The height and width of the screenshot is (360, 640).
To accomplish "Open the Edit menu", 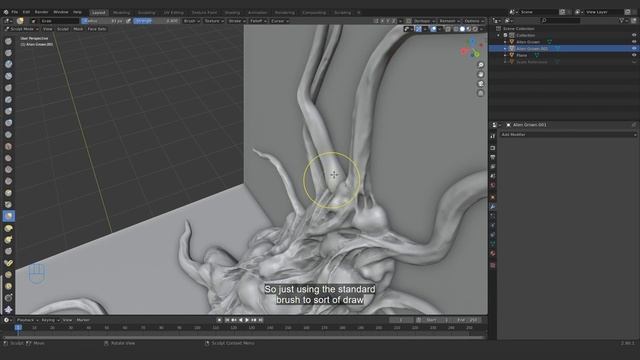I will [x=26, y=12].
